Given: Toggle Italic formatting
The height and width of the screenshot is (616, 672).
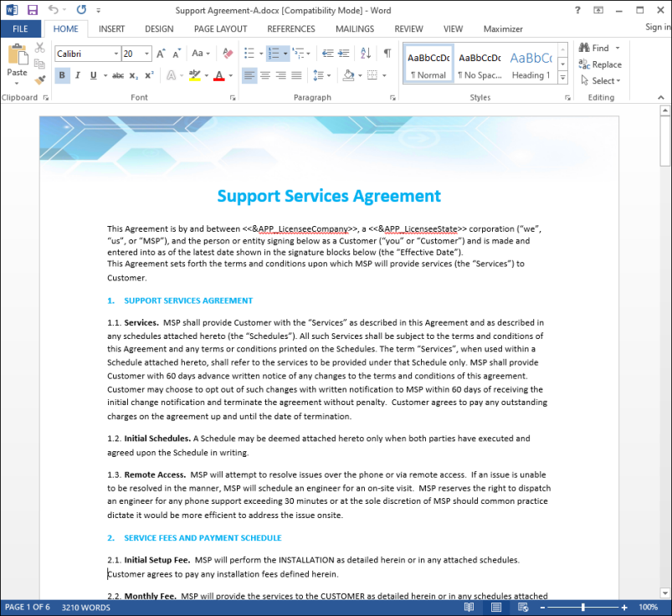Looking at the screenshot, I should (x=78, y=75).
